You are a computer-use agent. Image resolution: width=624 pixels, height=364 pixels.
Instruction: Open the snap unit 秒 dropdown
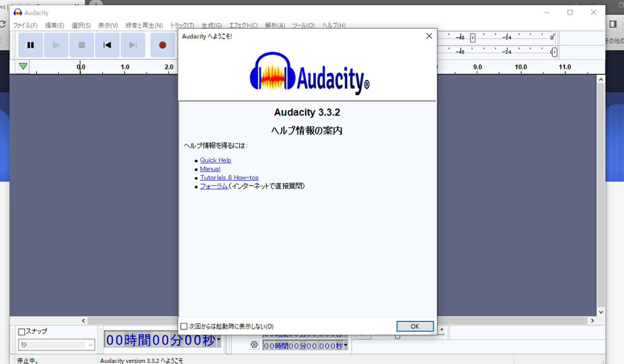[57, 345]
